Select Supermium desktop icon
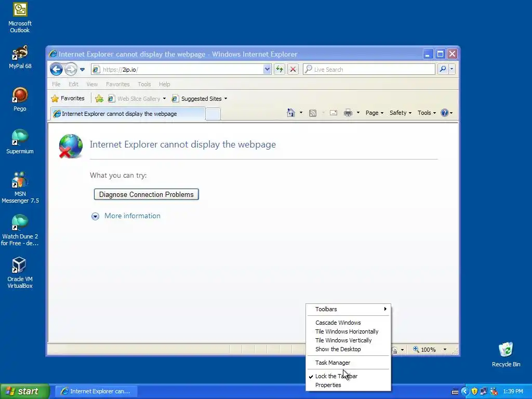532x399 pixels. (x=20, y=142)
